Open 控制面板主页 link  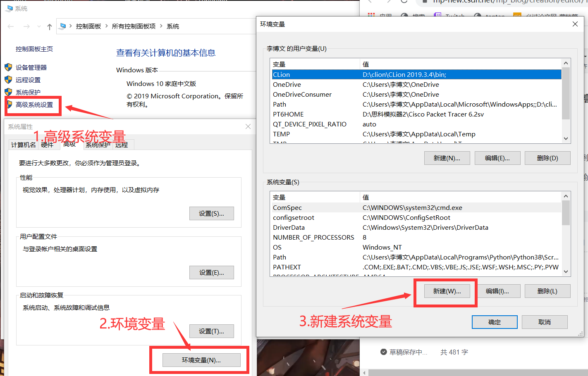pyautogui.click(x=34, y=49)
